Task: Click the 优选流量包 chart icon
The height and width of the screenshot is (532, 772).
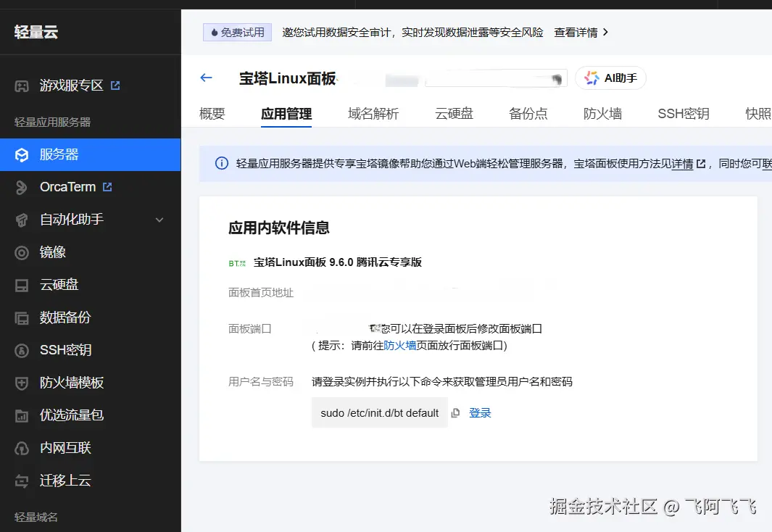Action: pos(22,416)
